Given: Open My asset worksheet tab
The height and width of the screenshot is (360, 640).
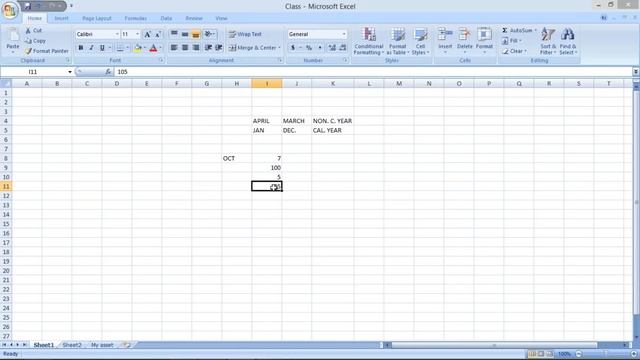Looking at the screenshot, I should pyautogui.click(x=102, y=345).
